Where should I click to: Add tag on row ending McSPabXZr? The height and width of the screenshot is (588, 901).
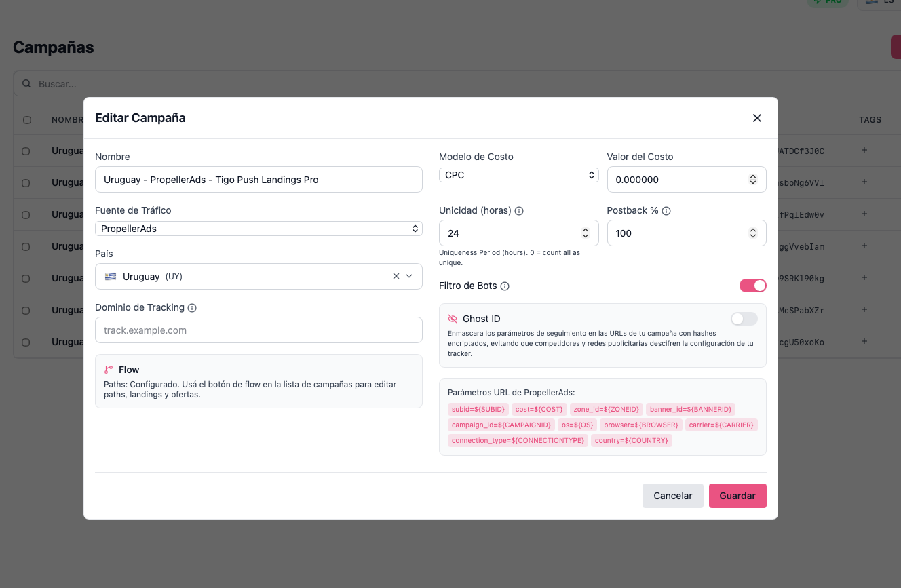click(864, 309)
